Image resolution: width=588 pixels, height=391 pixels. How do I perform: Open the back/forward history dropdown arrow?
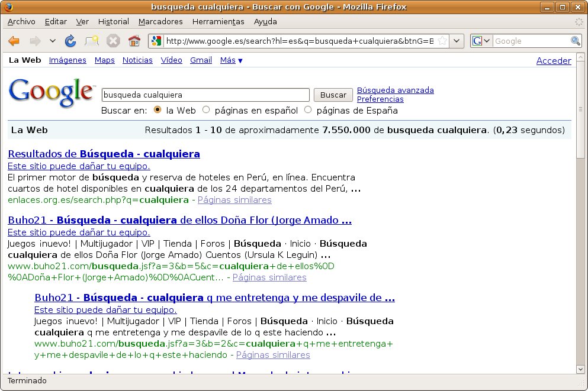coord(53,41)
